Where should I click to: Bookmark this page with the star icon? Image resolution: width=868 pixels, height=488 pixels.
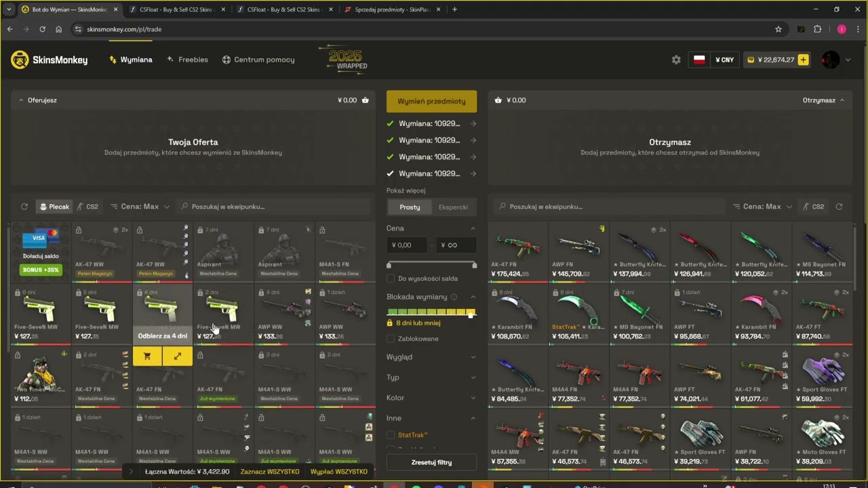pos(778,29)
